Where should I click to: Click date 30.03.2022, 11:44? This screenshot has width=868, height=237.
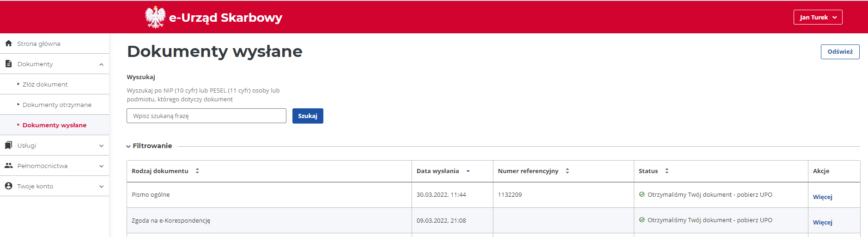441,195
